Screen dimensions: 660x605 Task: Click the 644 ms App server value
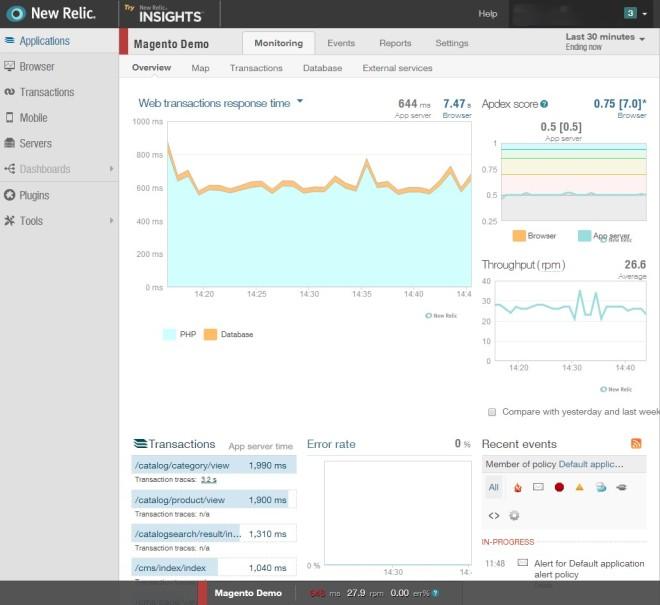click(414, 104)
